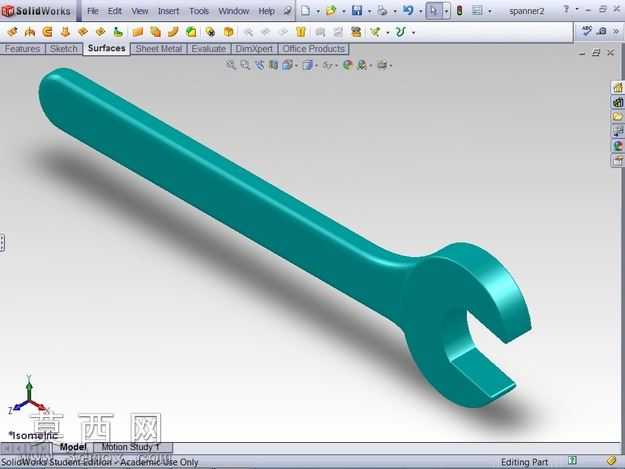The height and width of the screenshot is (469, 625).
Task: Open the View Orientation cube icon
Action: pyautogui.click(x=287, y=65)
